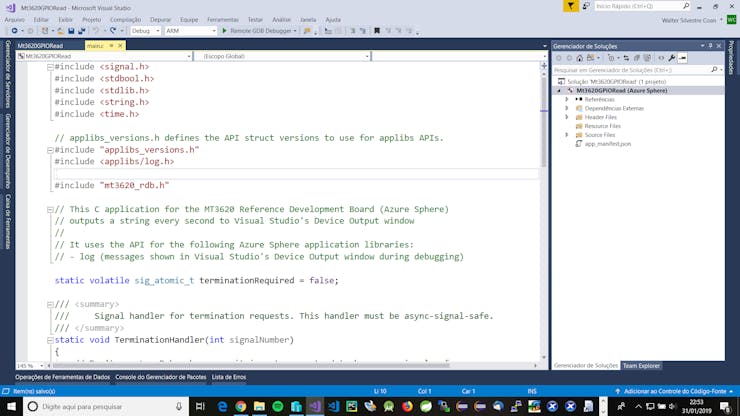Open Spotify from the taskbar

coord(278,407)
